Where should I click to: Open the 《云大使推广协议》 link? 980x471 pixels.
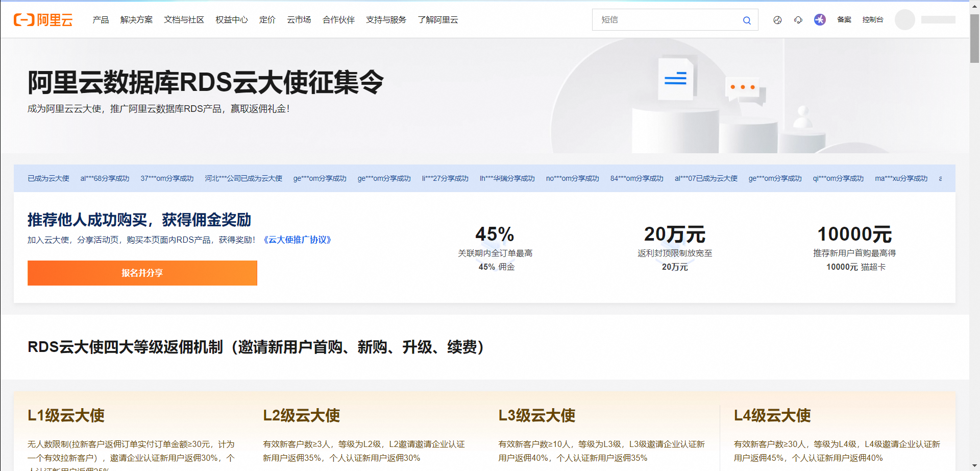pyautogui.click(x=297, y=240)
